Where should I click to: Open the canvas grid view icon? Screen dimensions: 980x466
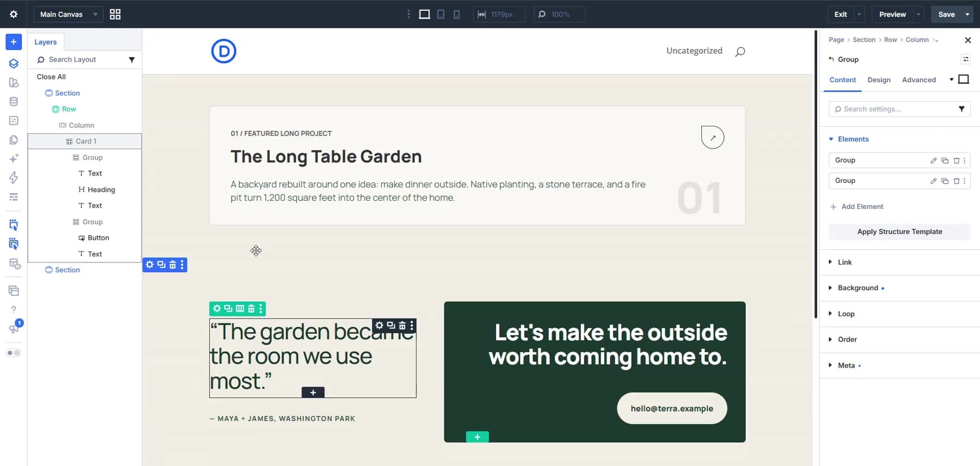[x=115, y=14]
